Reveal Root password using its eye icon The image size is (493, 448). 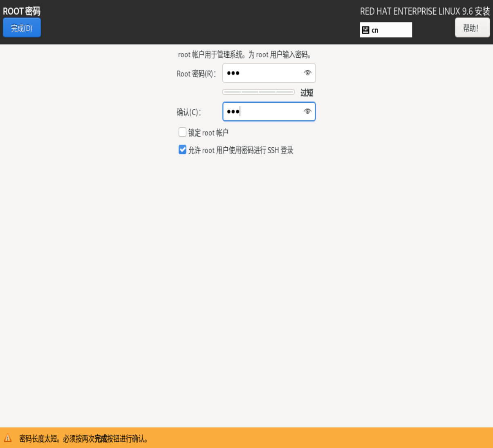click(x=307, y=73)
